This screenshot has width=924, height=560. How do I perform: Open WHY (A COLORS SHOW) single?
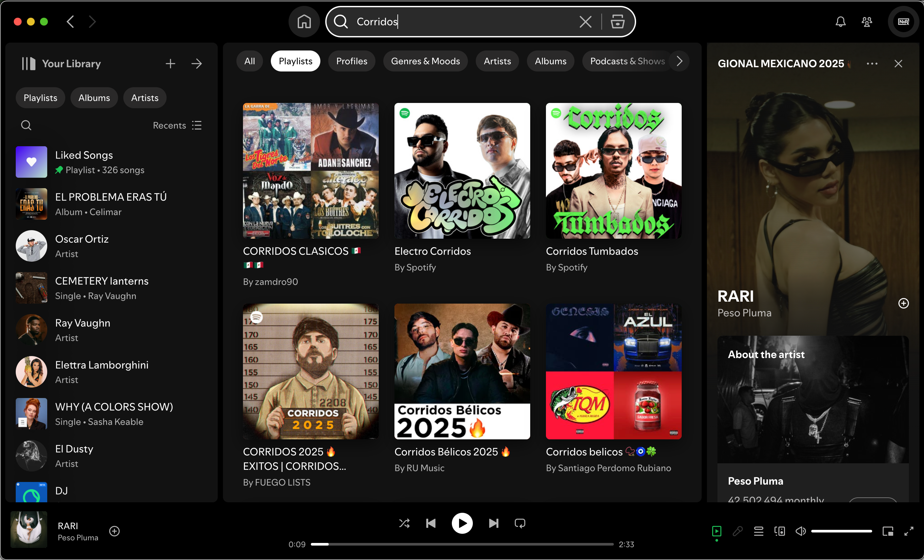point(111,414)
